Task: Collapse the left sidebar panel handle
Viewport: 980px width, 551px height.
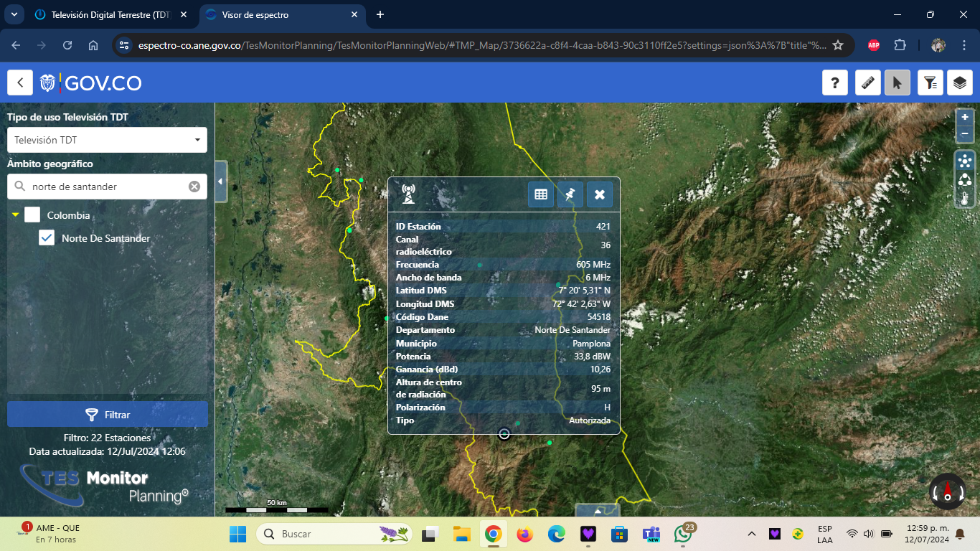Action: pos(220,182)
